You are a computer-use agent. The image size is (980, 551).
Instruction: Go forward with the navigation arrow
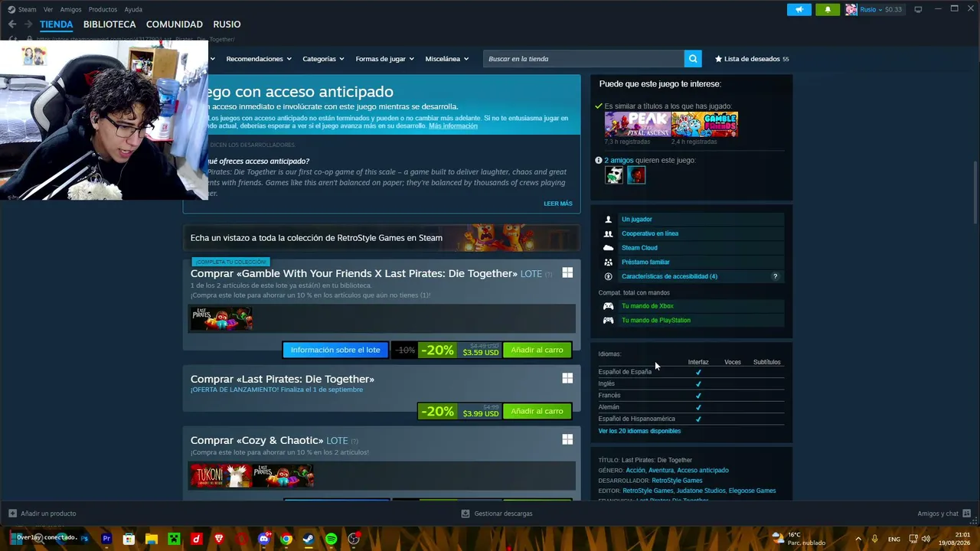28,24
